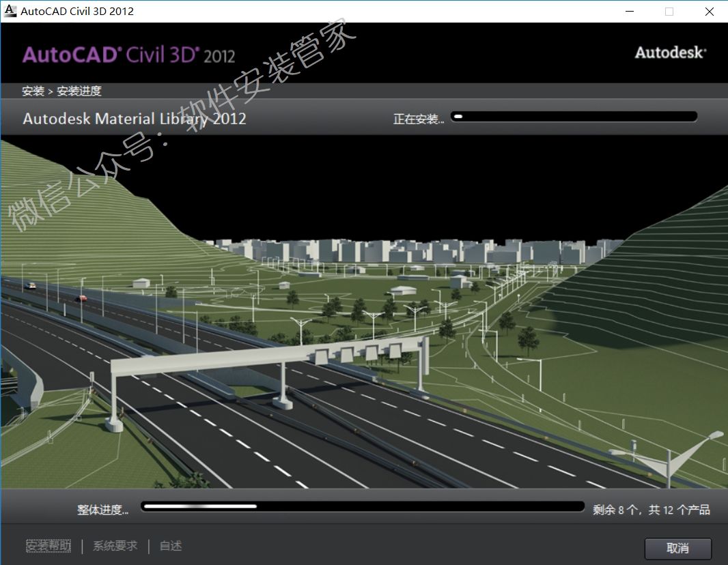Viewport: 728px width, 565px height.
Task: Minimize the installer window
Action: (x=628, y=12)
